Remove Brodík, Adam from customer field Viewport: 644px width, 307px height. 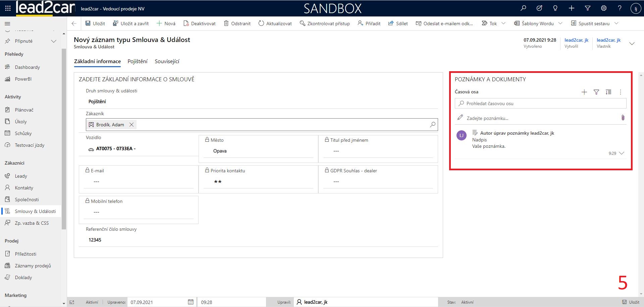[132, 125]
